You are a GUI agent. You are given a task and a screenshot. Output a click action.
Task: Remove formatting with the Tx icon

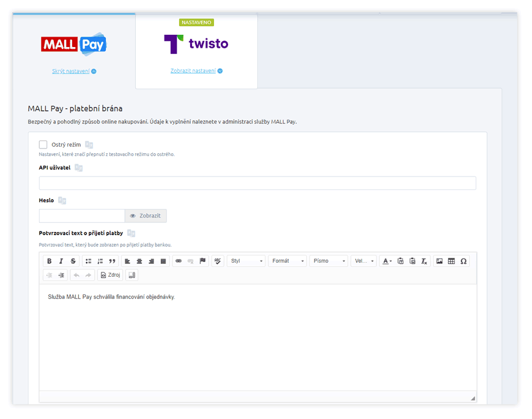click(x=424, y=261)
